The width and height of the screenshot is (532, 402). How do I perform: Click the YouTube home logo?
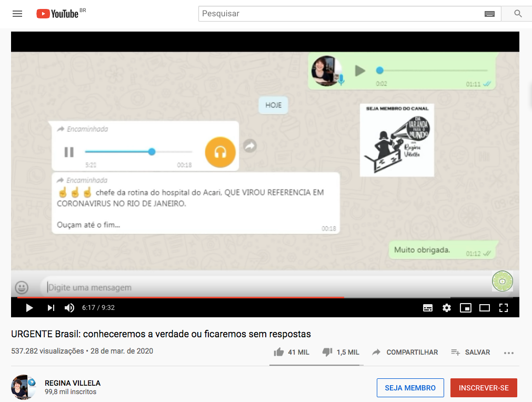click(58, 14)
